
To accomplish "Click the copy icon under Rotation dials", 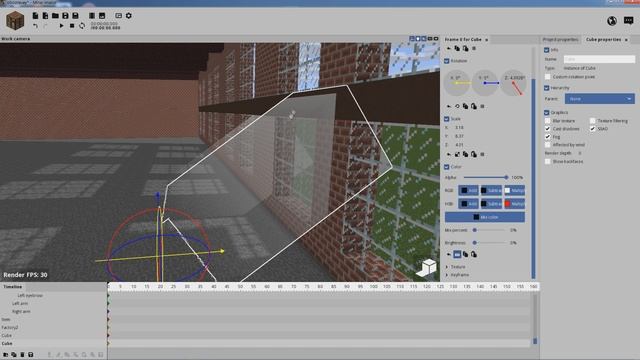I will pyautogui.click(x=465, y=106).
